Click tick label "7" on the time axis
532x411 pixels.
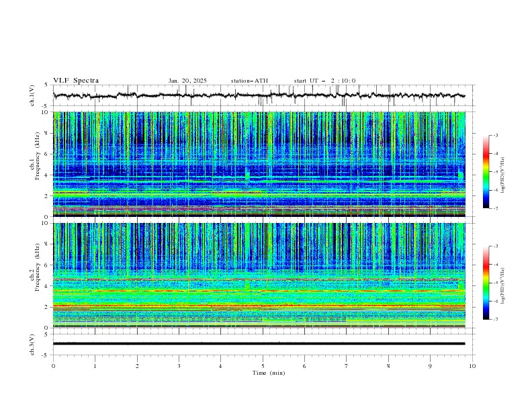(x=347, y=366)
